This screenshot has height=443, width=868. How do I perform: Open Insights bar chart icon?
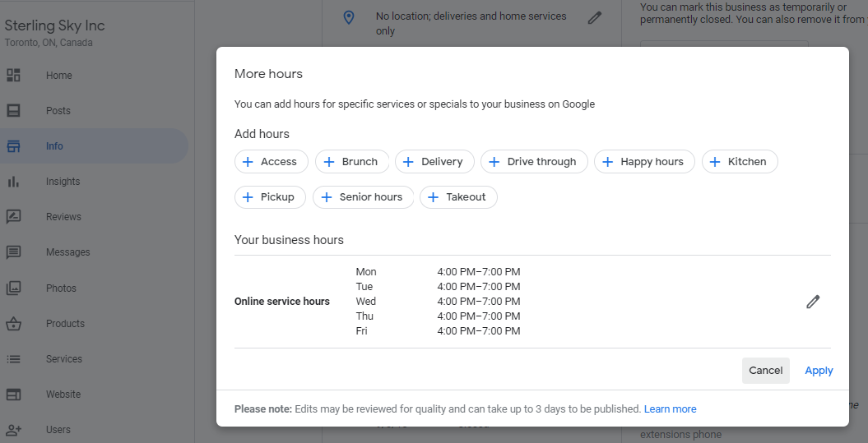point(13,182)
